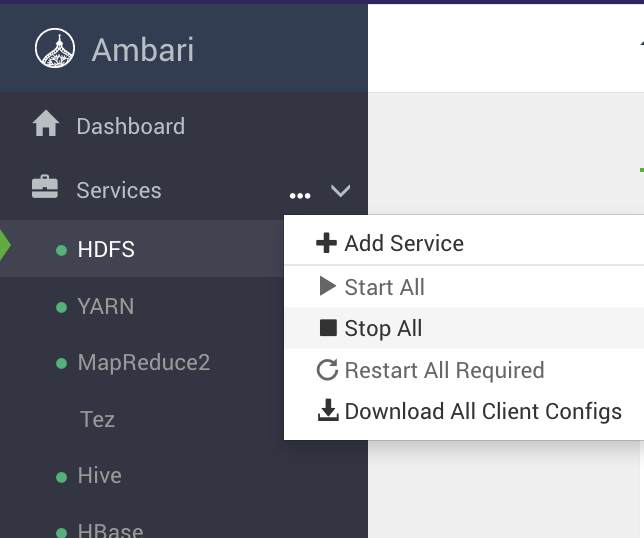Select the HBase service

[110, 530]
